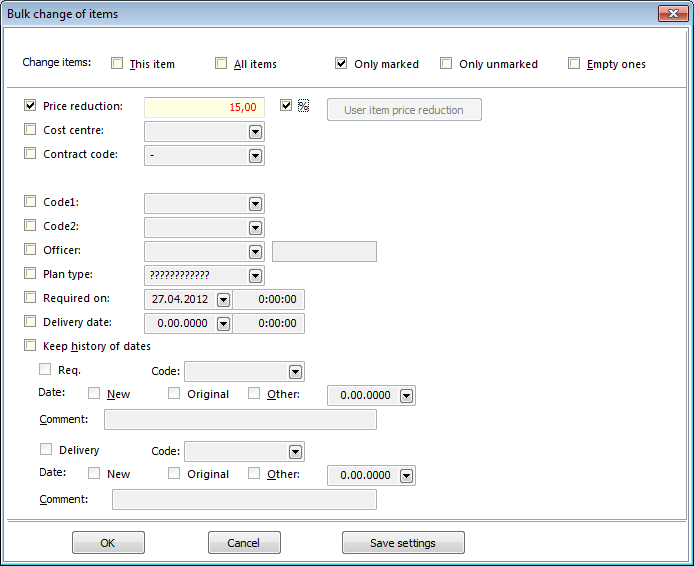Open the Req. Code dropdown
Image resolution: width=694 pixels, height=566 pixels.
296,372
